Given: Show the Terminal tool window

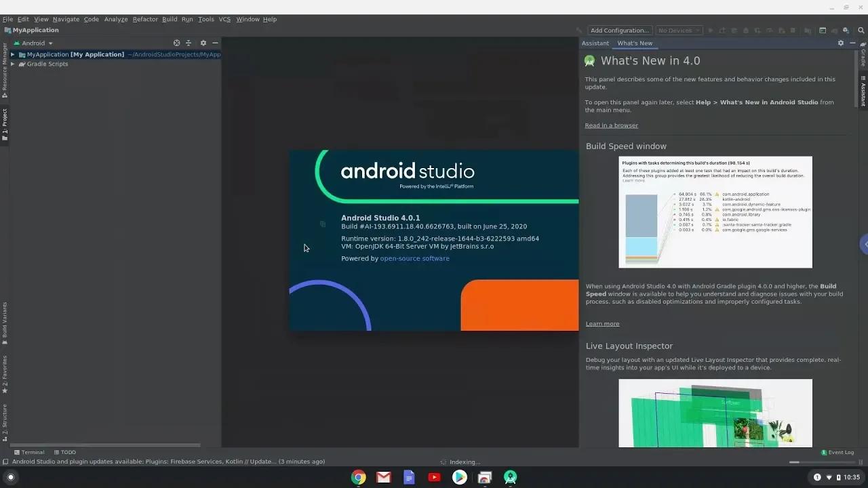Looking at the screenshot, I should pos(28,452).
